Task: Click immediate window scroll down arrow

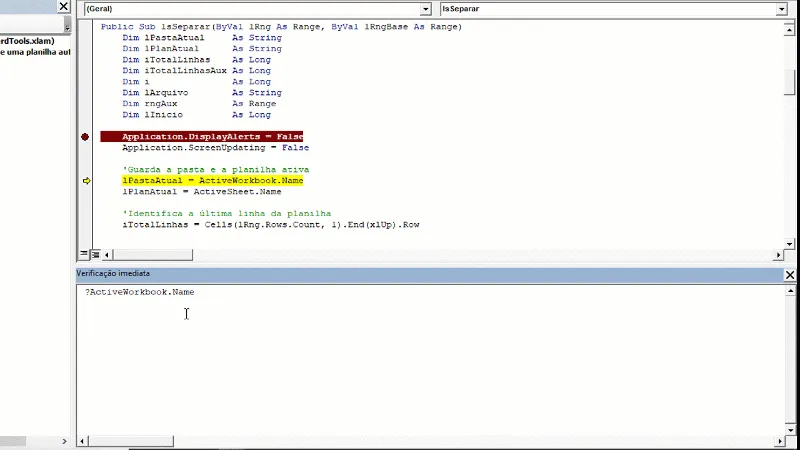Action: pyautogui.click(x=790, y=430)
